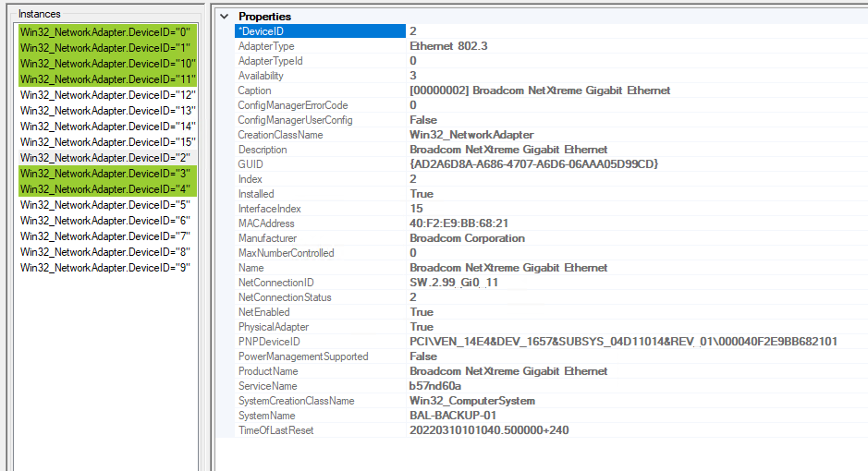Select instance Win32_NetworkAdapter.DeviceID="4"
The height and width of the screenshot is (471, 868).
(105, 189)
